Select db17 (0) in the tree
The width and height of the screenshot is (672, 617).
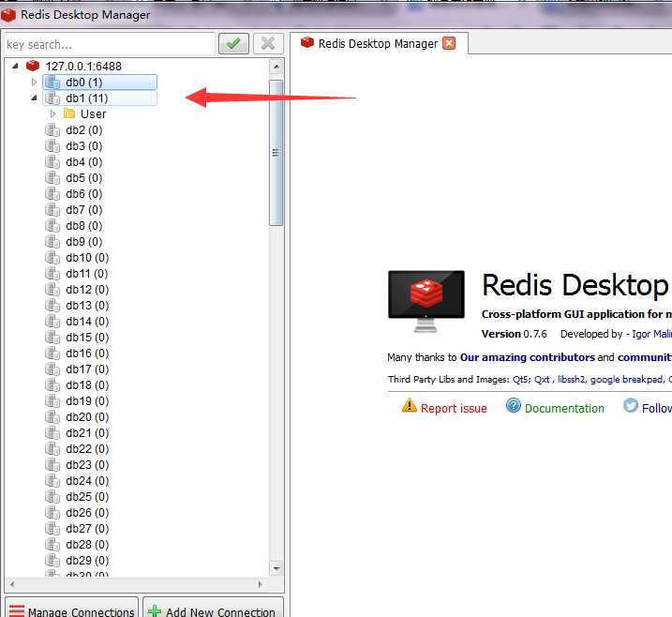pos(87,369)
